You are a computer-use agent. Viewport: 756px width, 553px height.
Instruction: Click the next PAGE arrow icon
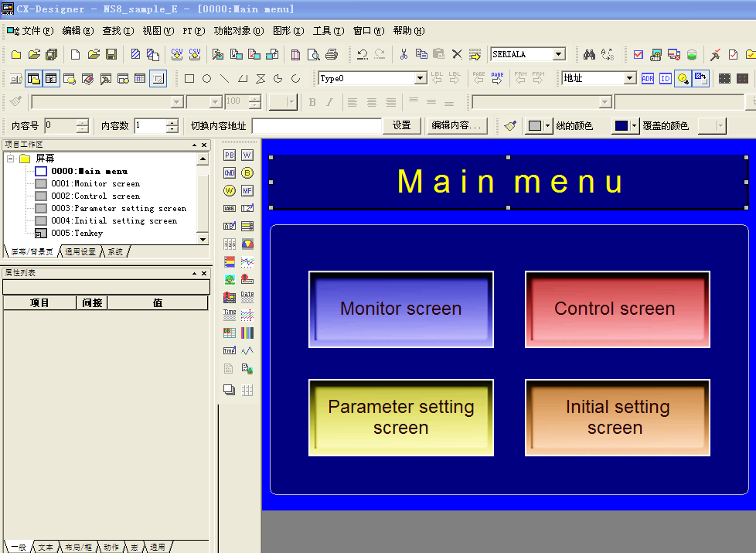click(x=497, y=78)
